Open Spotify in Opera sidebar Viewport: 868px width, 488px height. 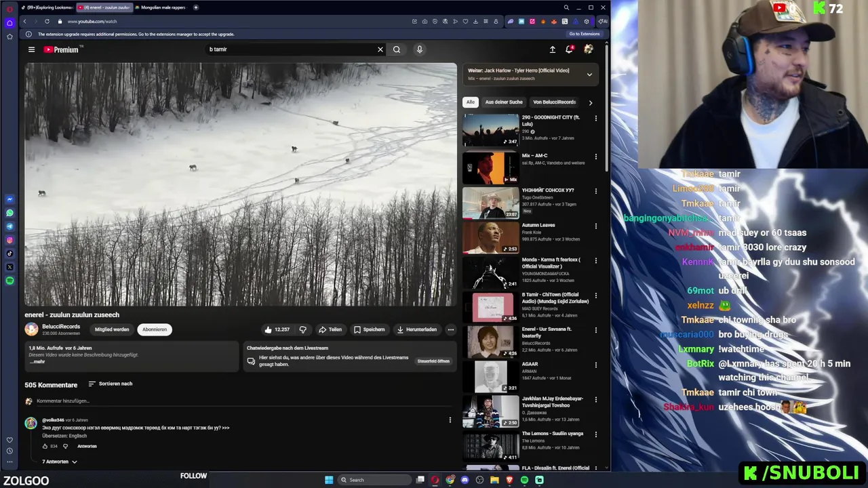pyautogui.click(x=9, y=281)
